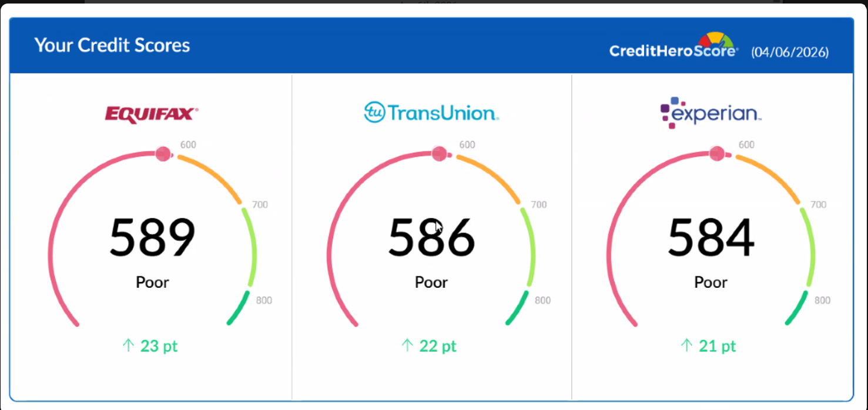Click the TransUnion logo

click(431, 112)
